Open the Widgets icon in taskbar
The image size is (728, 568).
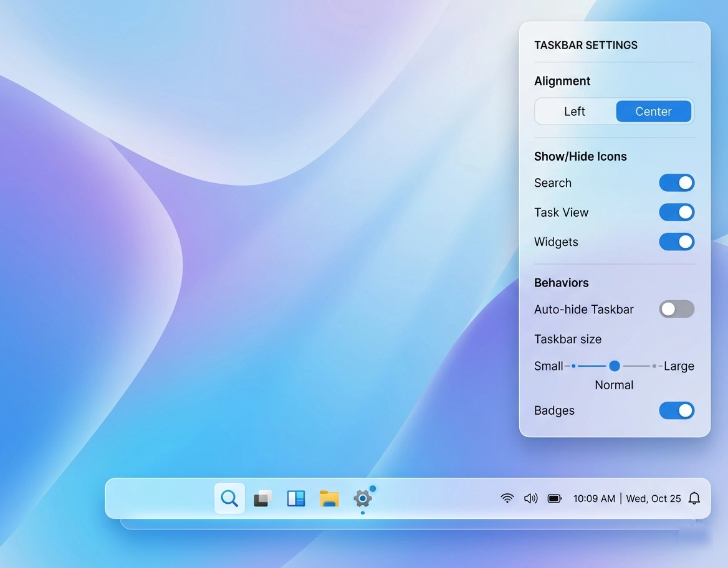[x=295, y=498]
